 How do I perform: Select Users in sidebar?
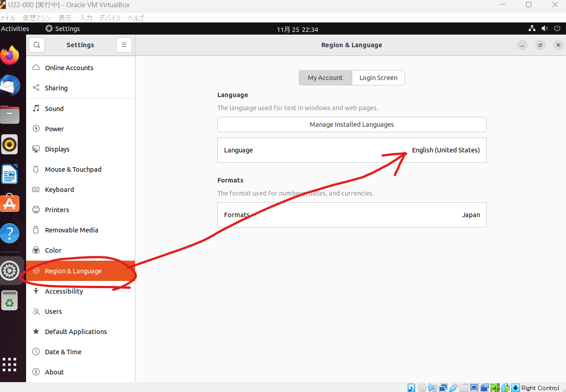(81, 312)
